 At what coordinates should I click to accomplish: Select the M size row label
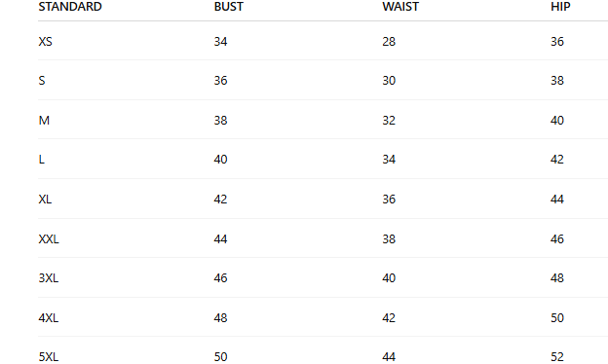click(x=44, y=121)
